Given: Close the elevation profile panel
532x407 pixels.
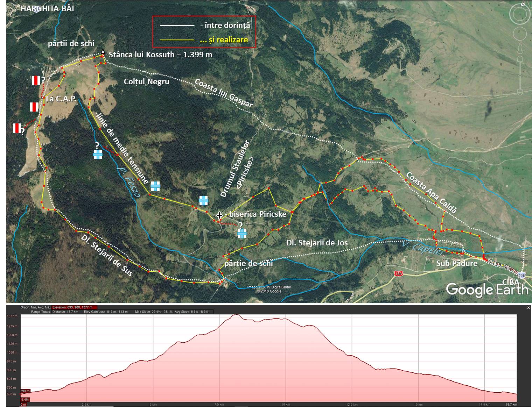Looking at the screenshot, I should tap(528, 308).
